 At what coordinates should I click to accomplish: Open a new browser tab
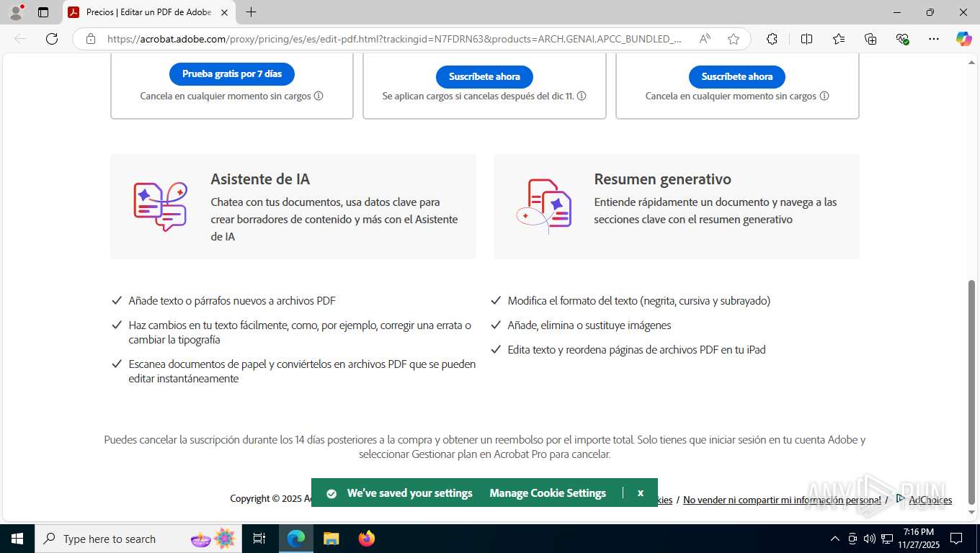point(251,12)
